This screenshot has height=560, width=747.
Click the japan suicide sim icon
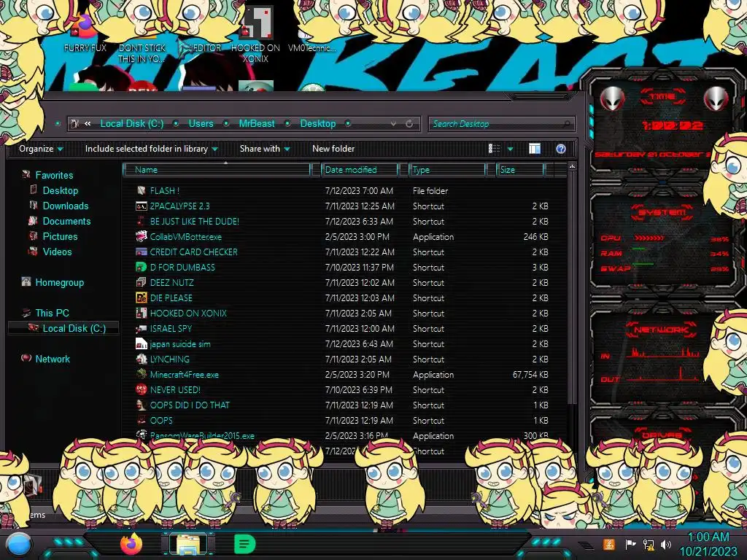141,344
